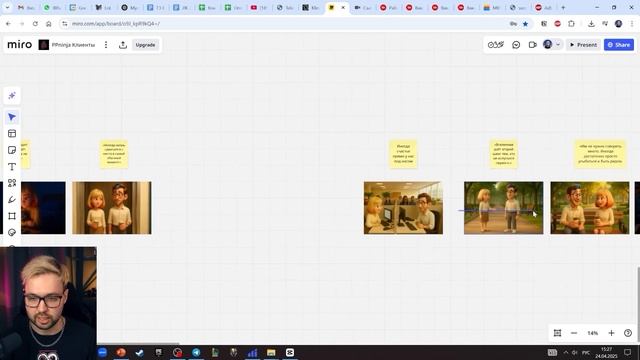640x360 pixels.
Task: Open board options three-dot menu
Action: [x=106, y=45]
